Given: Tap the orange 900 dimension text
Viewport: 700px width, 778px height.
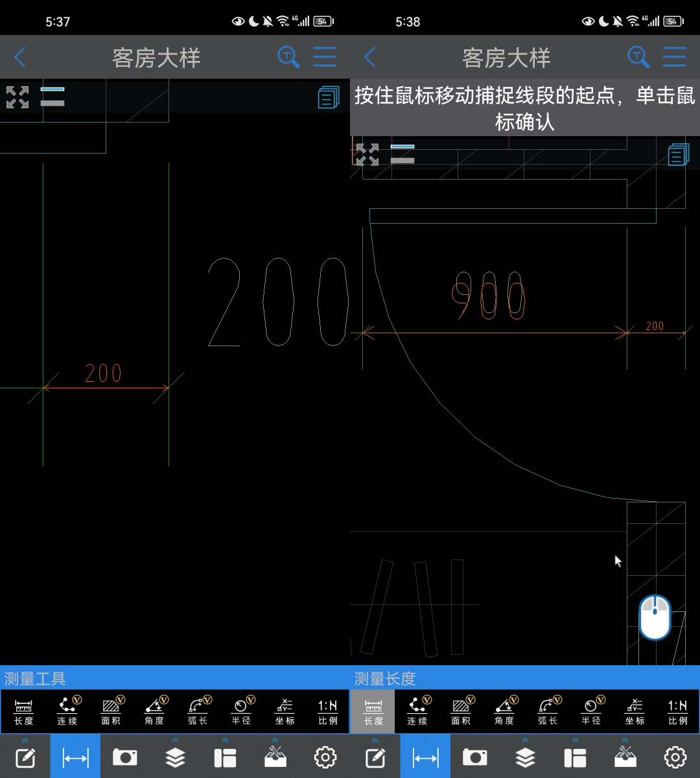Looking at the screenshot, I should (488, 296).
